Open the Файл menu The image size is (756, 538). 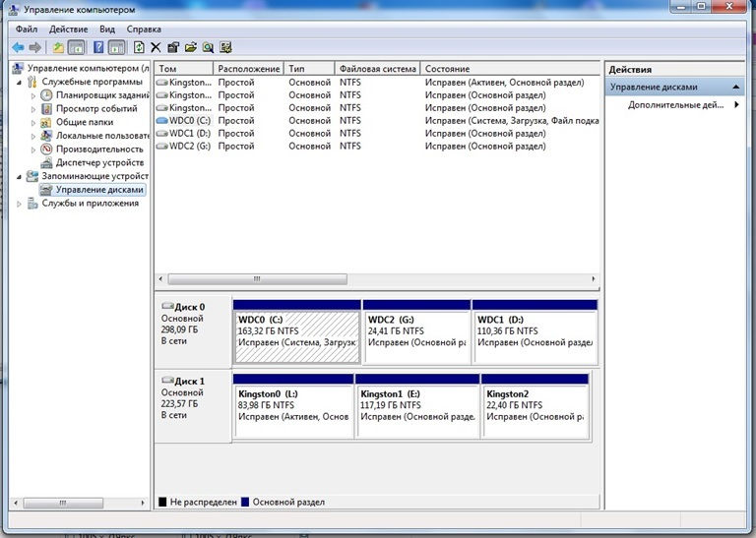(x=27, y=29)
